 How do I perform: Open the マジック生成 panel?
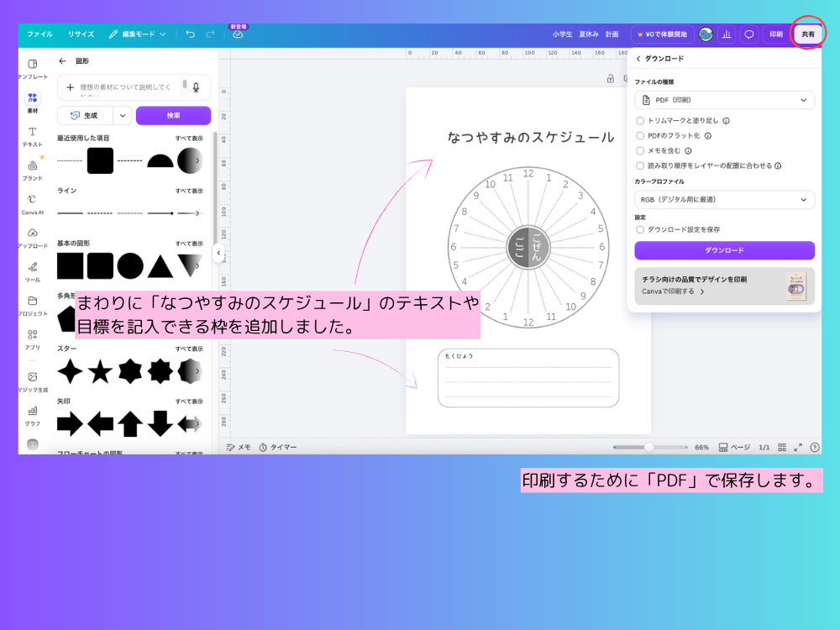(32, 381)
